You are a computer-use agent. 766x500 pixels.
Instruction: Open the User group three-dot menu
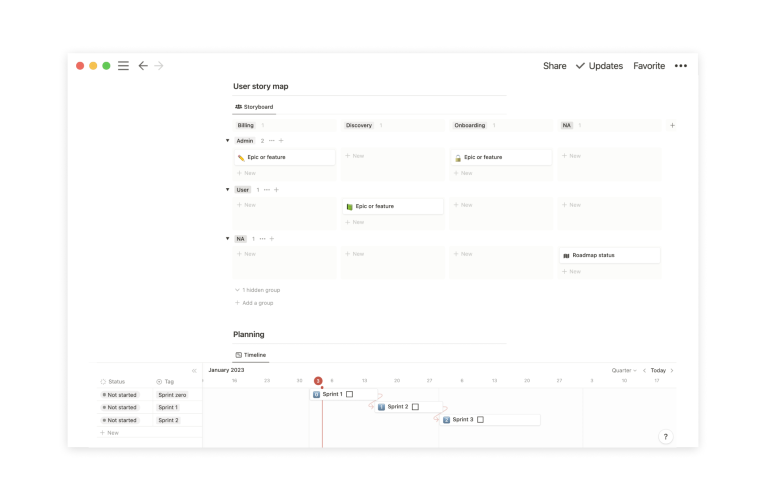tap(267, 190)
